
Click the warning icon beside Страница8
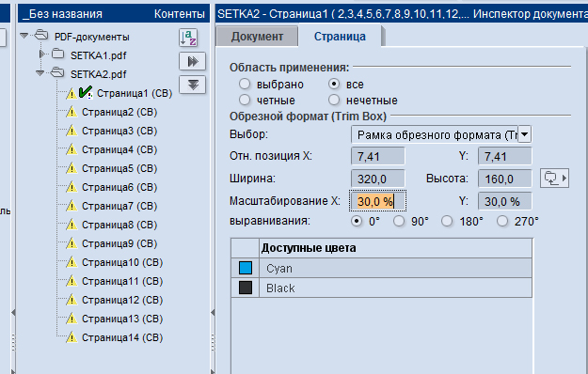pyautogui.click(x=72, y=225)
